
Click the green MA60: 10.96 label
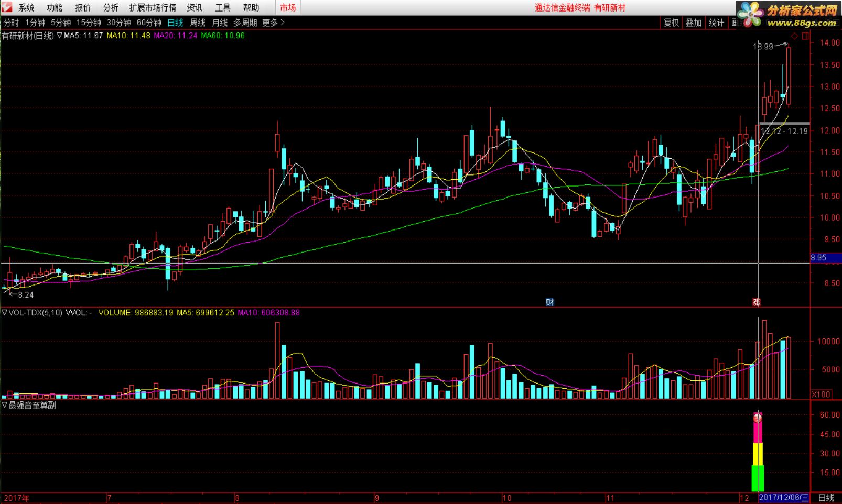223,36
